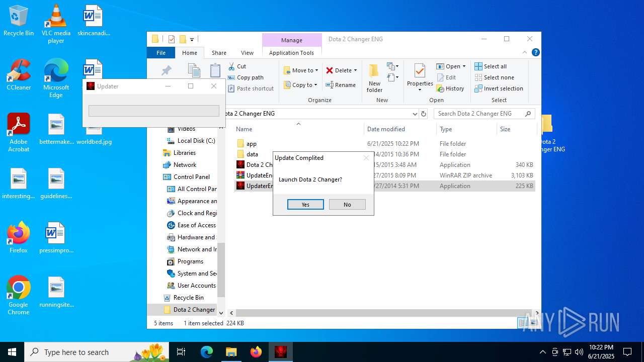Refresh the current folder
The image size is (644, 362).
click(424, 114)
